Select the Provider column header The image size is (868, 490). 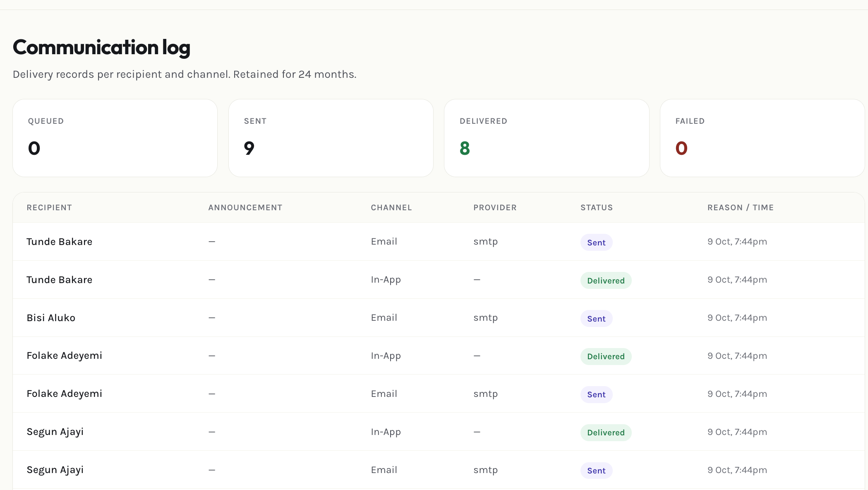coord(495,208)
